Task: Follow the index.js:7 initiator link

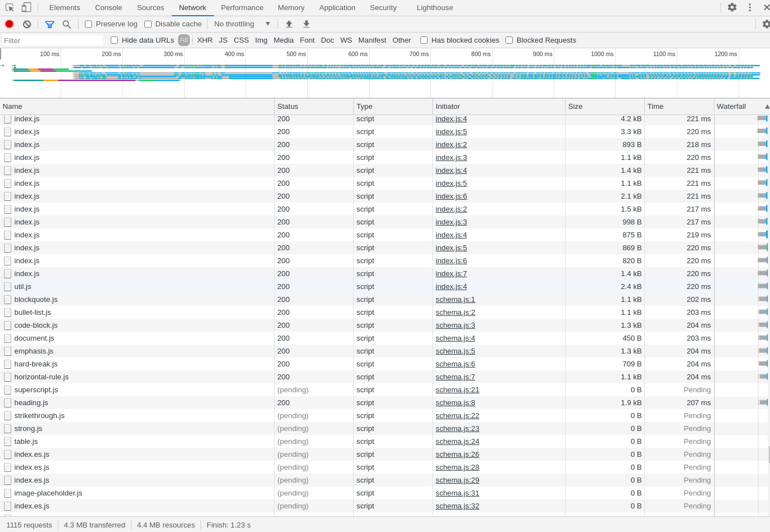Action: (451, 273)
